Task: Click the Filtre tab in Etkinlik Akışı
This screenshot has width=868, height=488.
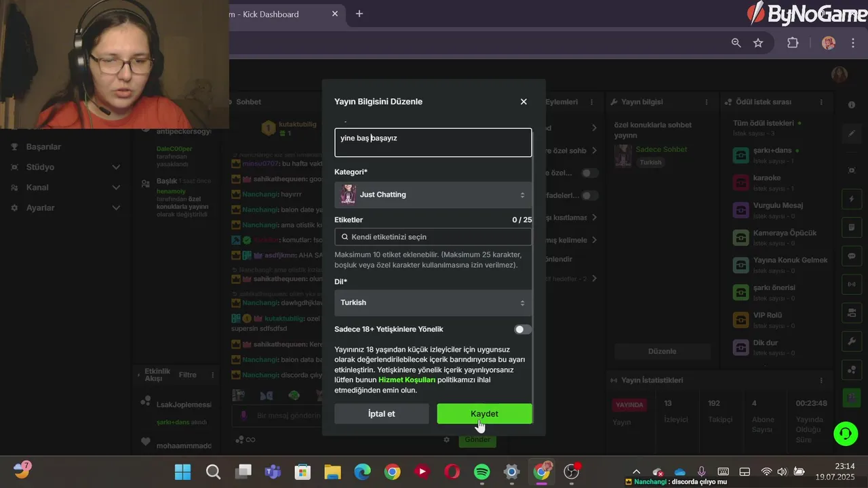Action: [x=187, y=375]
